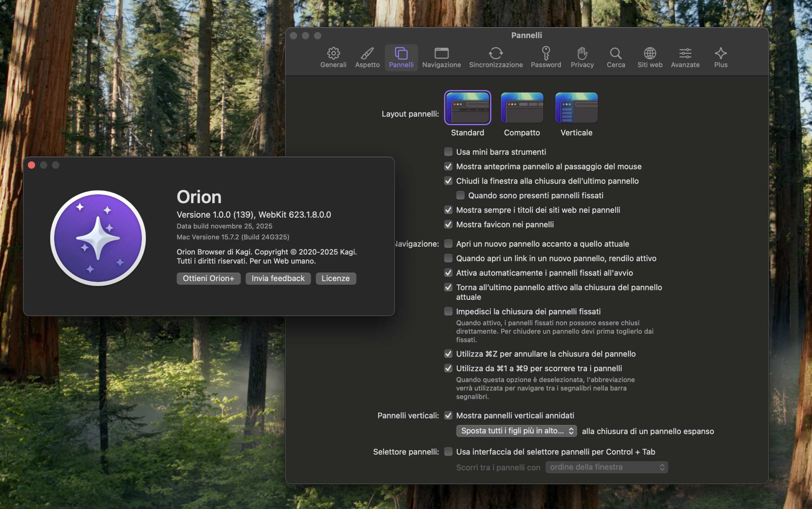
Task: Click the Pannelli tab in toolbar
Action: (x=401, y=57)
